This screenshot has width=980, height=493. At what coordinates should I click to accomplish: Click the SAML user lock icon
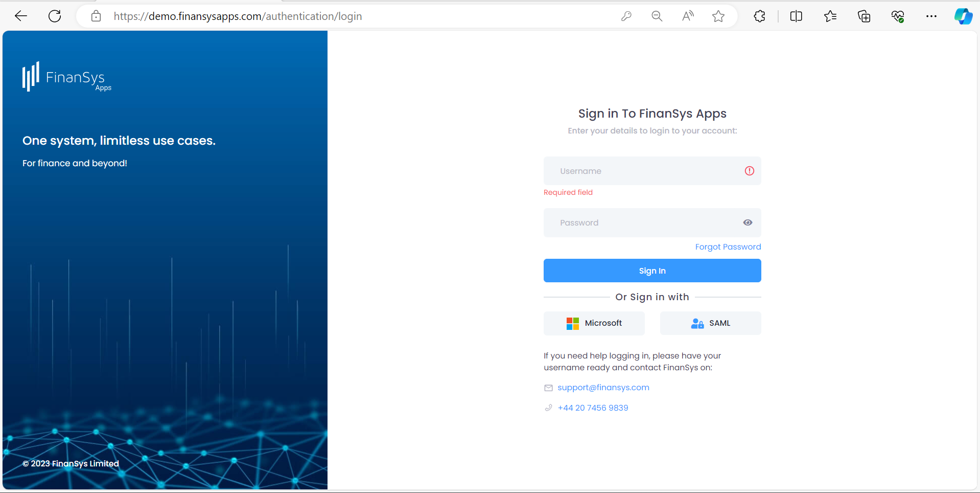coord(697,323)
